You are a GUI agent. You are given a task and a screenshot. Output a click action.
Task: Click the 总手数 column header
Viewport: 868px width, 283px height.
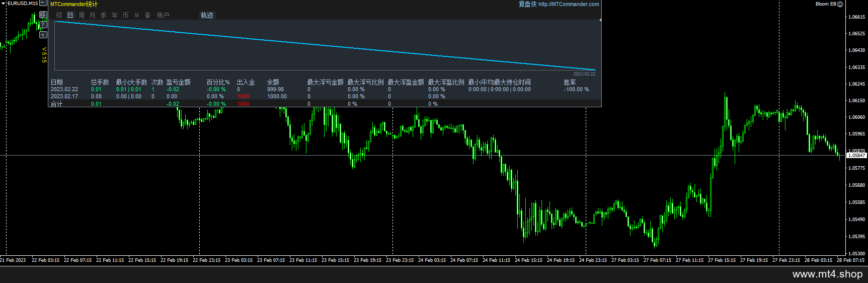point(100,82)
